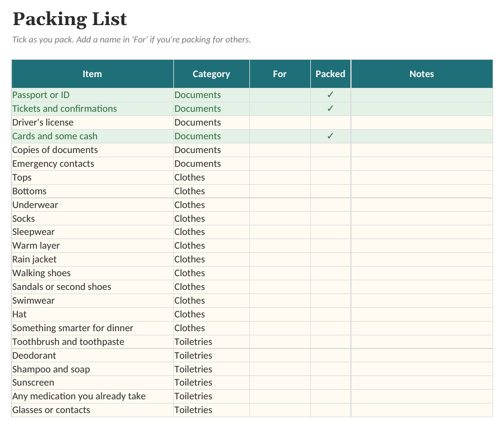Click the Notes cell for Driver's license
The height and width of the screenshot is (428, 504).
coord(421,123)
